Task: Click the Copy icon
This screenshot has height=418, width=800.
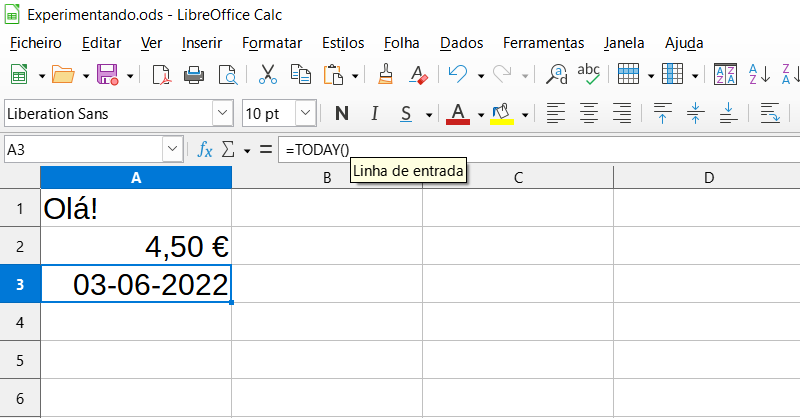Action: (301, 75)
